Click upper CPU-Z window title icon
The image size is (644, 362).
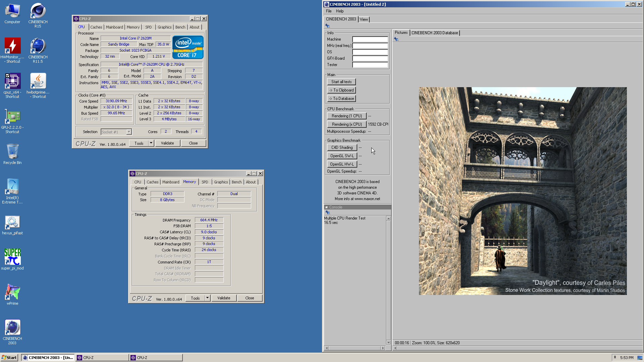click(x=76, y=19)
